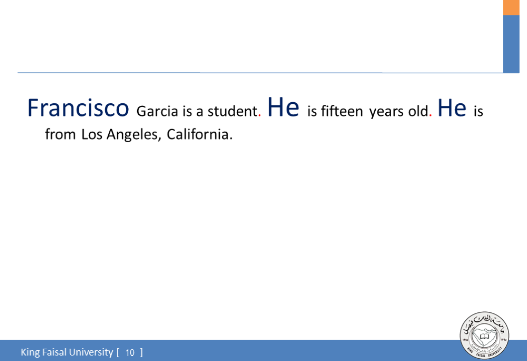Click the horizontal divider line under title area
527x361 pixels.
point(260,72)
